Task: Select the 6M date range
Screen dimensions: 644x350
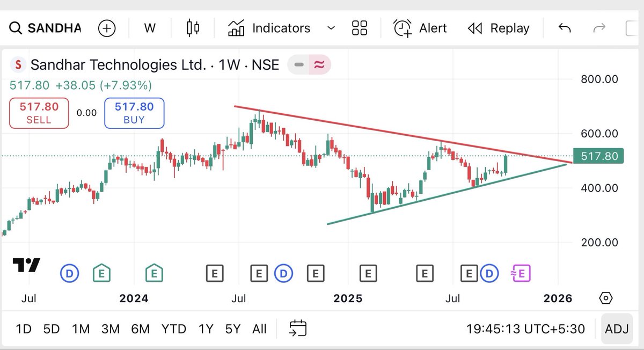Action: [x=140, y=329]
